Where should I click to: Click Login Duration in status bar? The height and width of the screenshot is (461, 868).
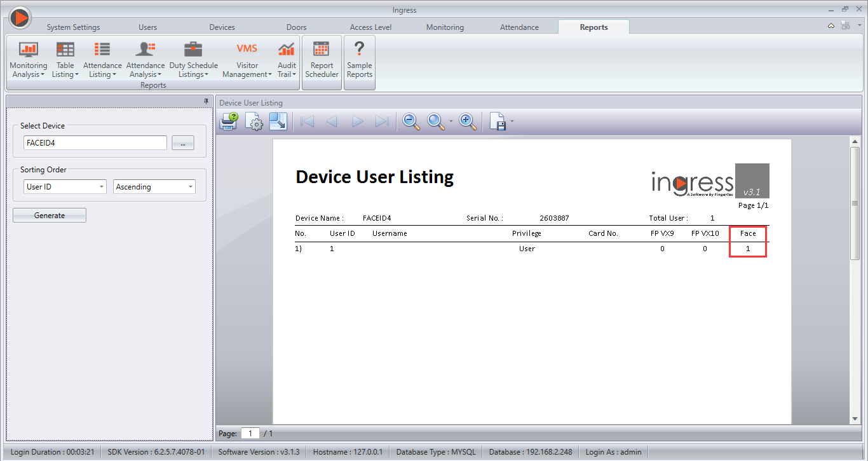(53, 452)
